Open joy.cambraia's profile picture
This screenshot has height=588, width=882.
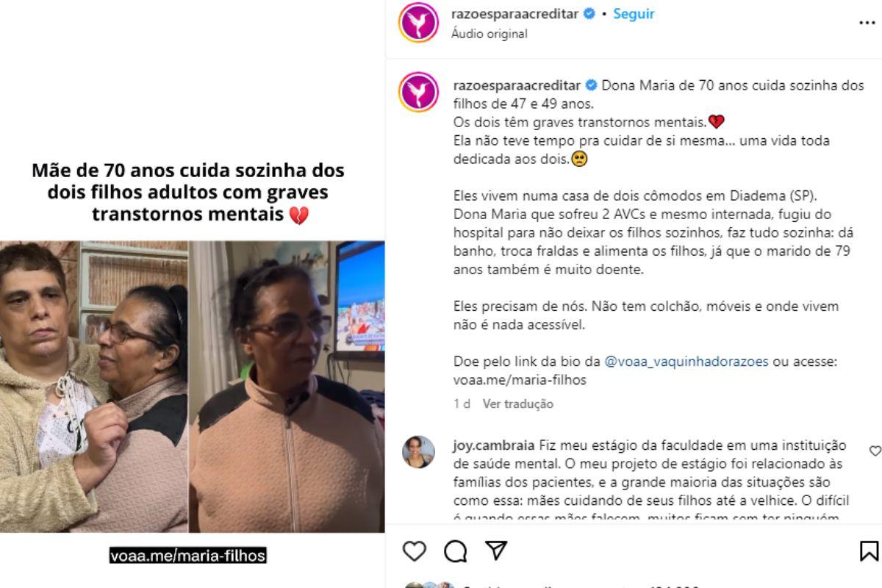coord(418,451)
